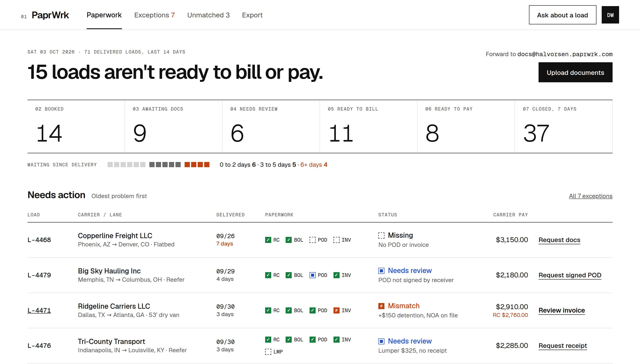
Task: Click Request receipt for L-4476
Action: (x=562, y=345)
